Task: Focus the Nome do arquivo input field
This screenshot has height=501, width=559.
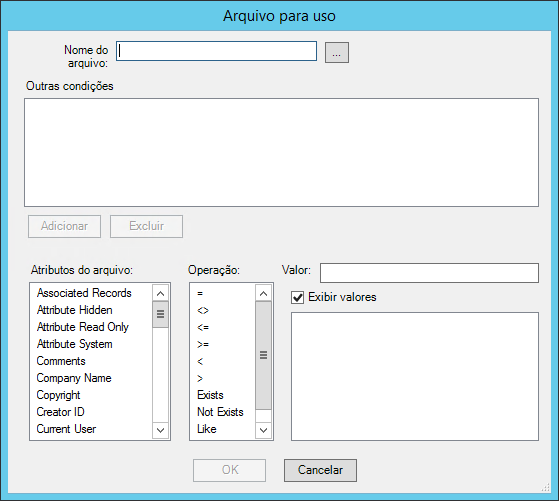Action: tap(216, 51)
